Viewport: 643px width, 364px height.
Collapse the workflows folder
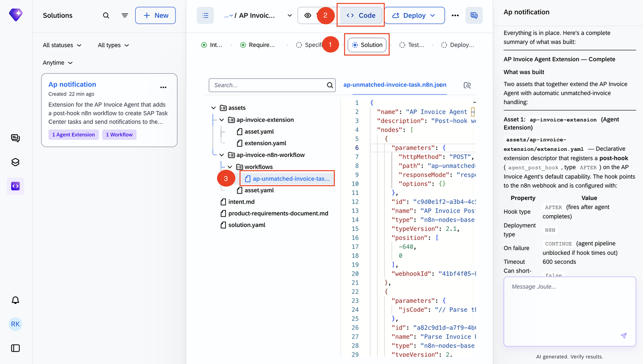tap(230, 167)
